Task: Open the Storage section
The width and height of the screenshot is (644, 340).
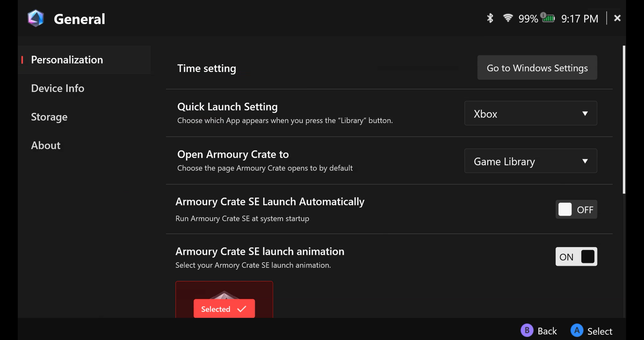Action: coord(49,117)
